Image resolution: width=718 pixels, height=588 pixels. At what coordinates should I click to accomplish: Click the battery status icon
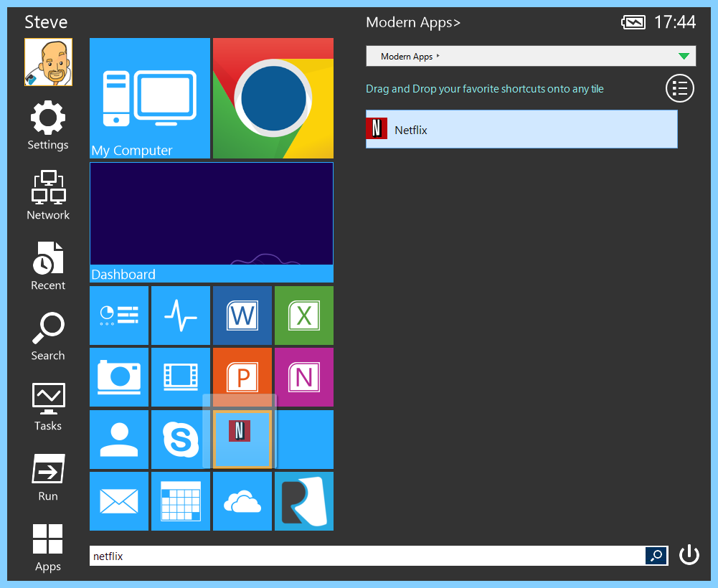click(x=633, y=22)
